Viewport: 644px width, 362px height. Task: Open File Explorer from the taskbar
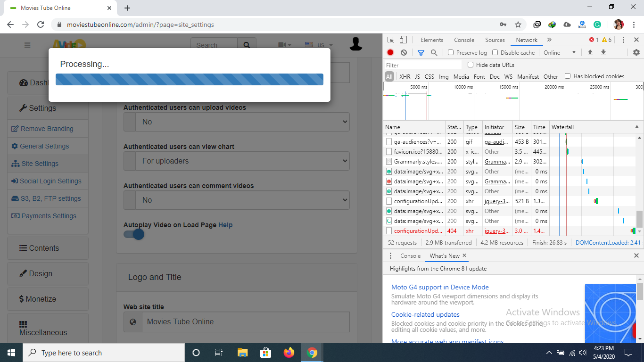242,353
